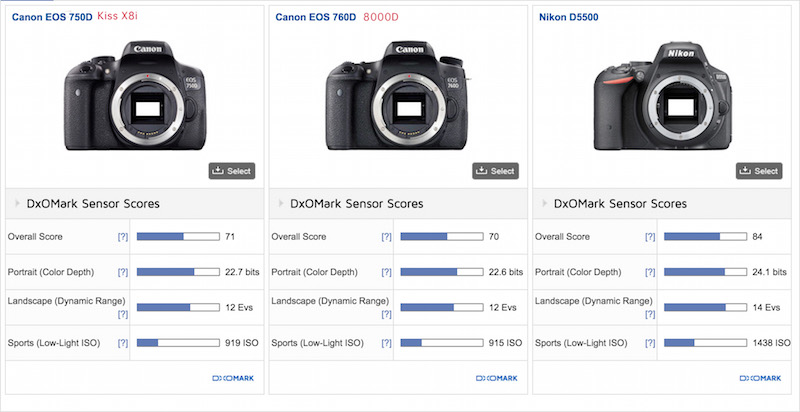Click Select button under Nikon D5500
Screen dimensions: 800x412
pyautogui.click(x=759, y=171)
